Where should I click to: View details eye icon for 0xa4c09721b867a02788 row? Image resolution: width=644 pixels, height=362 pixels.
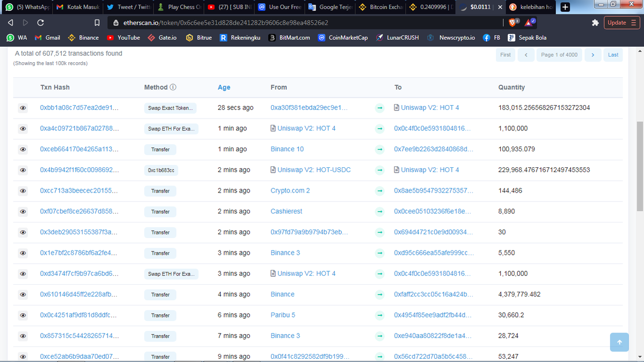(x=23, y=129)
